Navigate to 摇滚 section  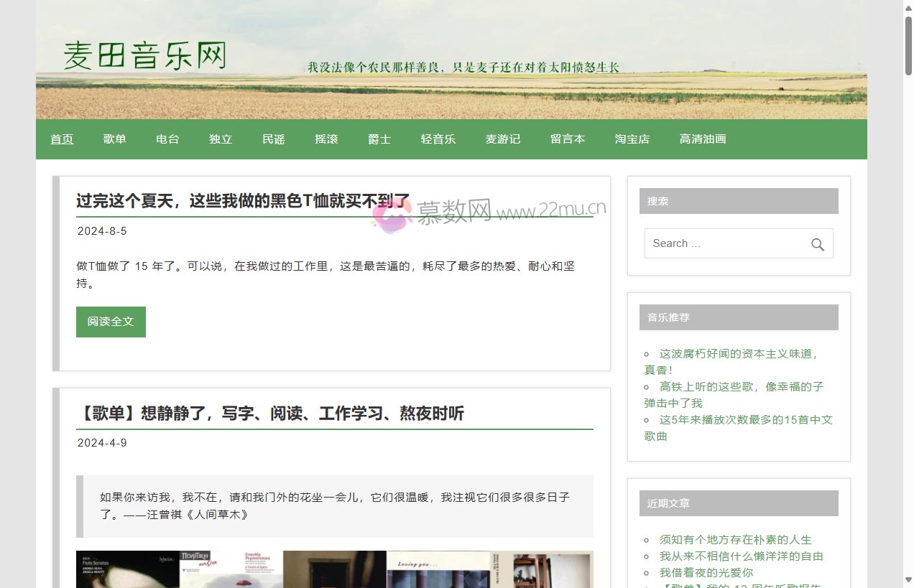coord(326,139)
